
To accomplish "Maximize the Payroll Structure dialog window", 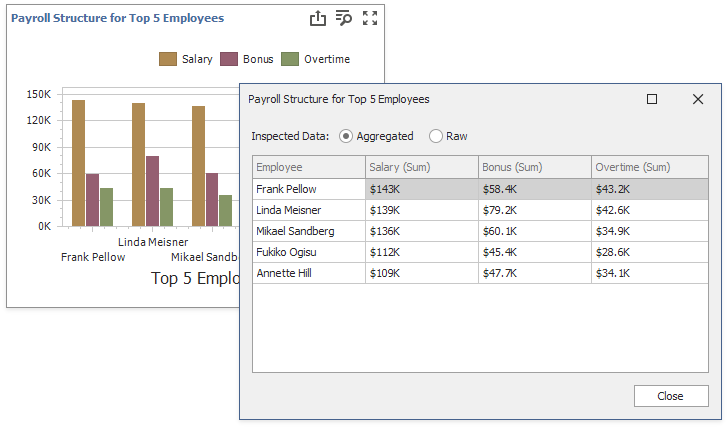I will pyautogui.click(x=652, y=99).
